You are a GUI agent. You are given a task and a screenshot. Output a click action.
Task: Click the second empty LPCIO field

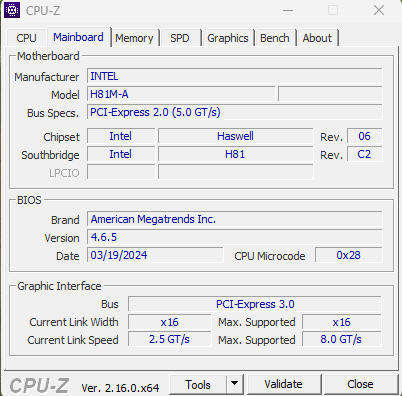[x=236, y=172]
